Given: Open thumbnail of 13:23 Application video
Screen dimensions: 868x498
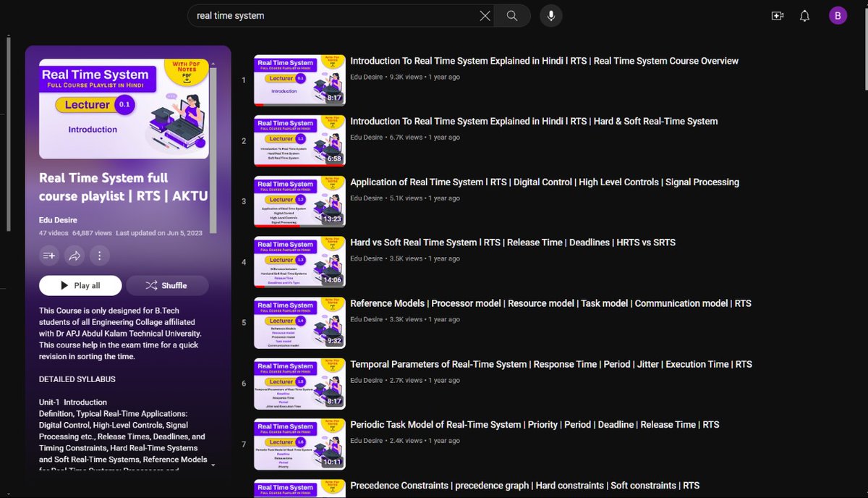Looking at the screenshot, I should (299, 201).
